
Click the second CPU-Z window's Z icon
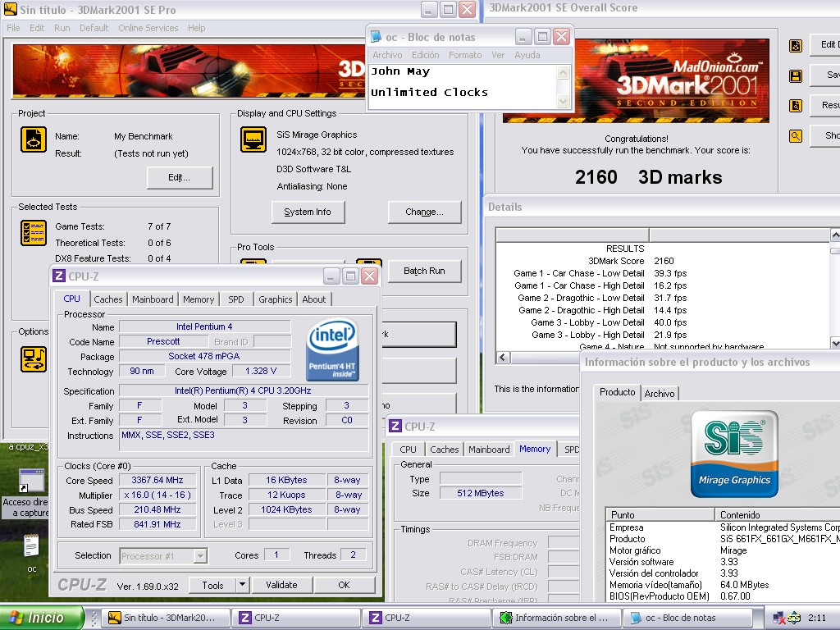[x=395, y=426]
